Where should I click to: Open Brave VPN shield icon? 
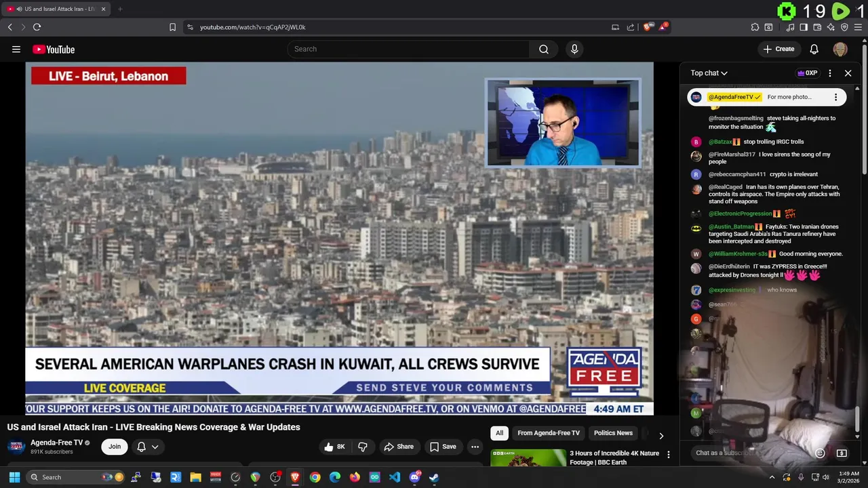coord(844,27)
